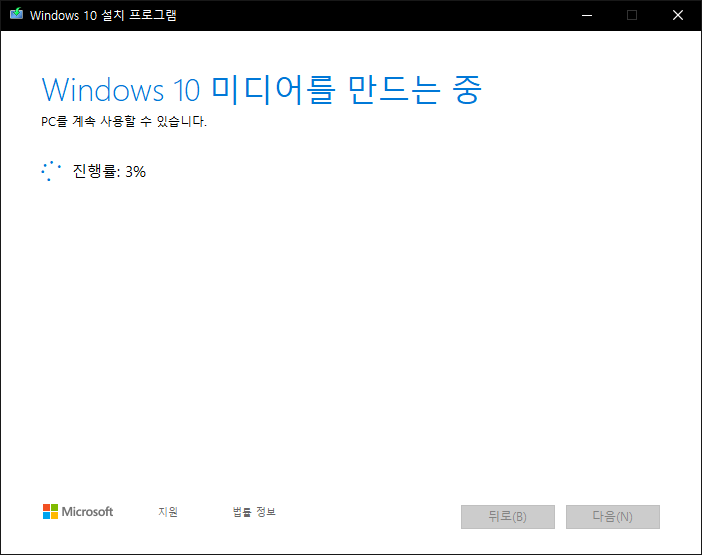This screenshot has height=555, width=702.
Task: Click the 다음(N) next button
Action: pyautogui.click(x=612, y=517)
